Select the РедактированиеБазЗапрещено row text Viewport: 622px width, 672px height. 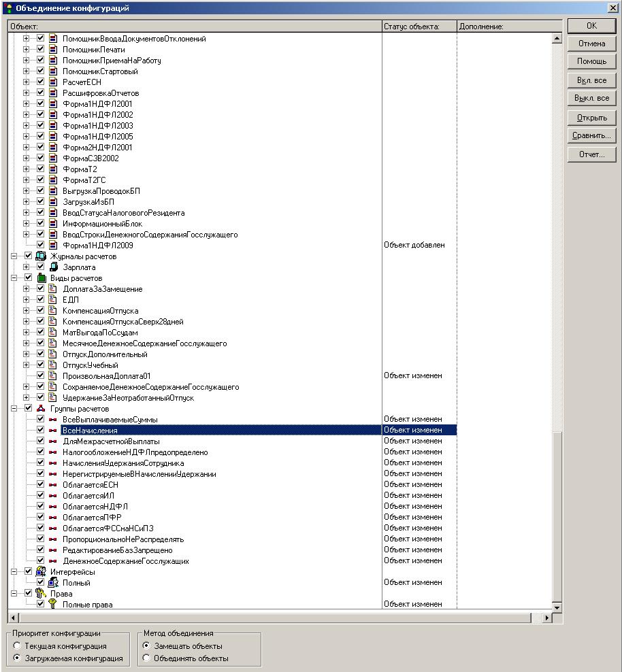click(118, 550)
